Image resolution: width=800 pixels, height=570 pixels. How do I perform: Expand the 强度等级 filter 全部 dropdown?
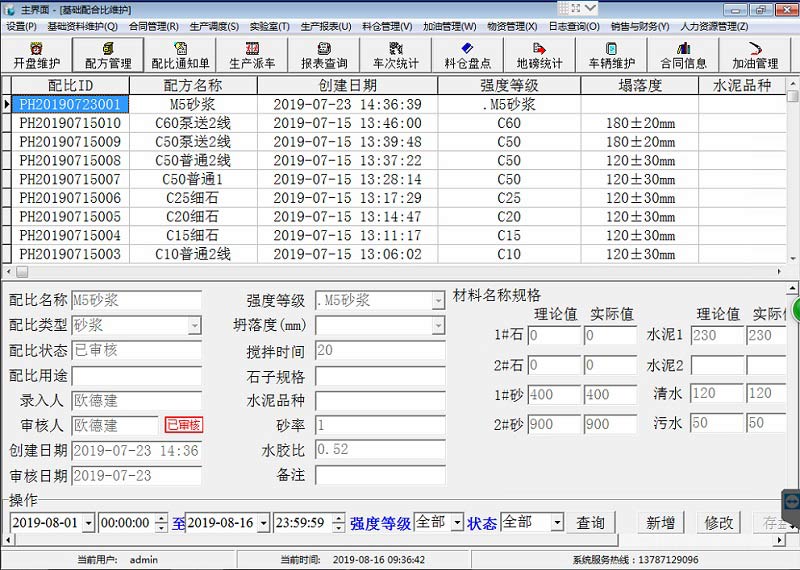pyautogui.click(x=457, y=522)
